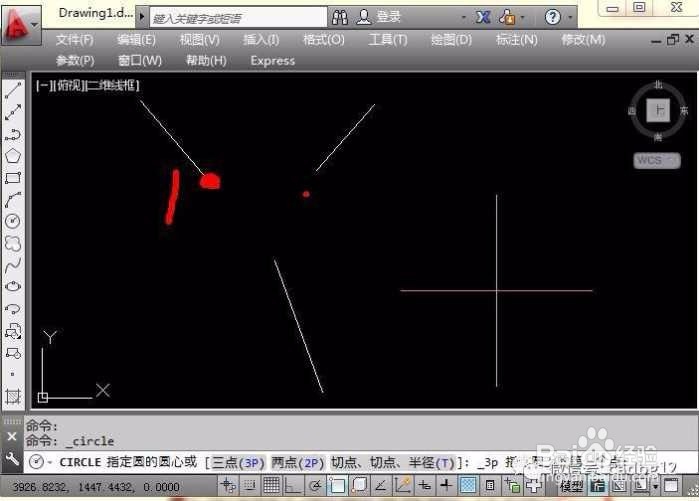Open dropdown arrow beside online services icon
Image resolution: width=699 pixels, height=501 pixels.
click(522, 18)
